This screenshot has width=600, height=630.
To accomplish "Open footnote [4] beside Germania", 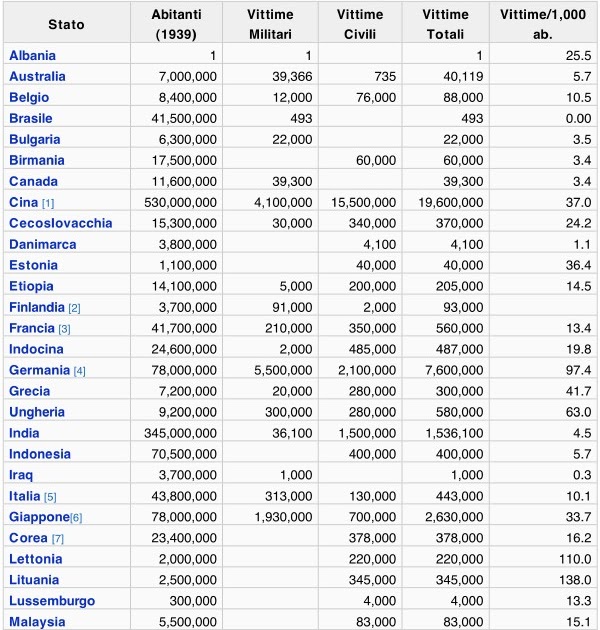I will coord(80,371).
